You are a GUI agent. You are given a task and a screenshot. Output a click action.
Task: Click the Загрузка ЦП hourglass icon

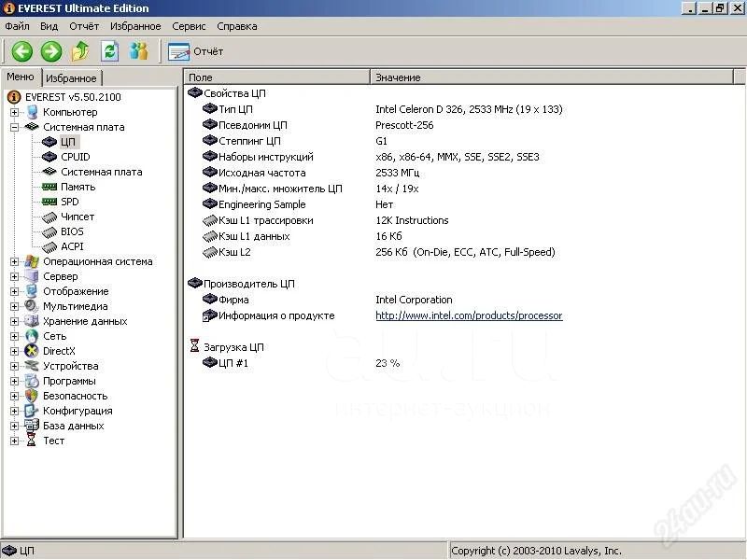point(194,345)
